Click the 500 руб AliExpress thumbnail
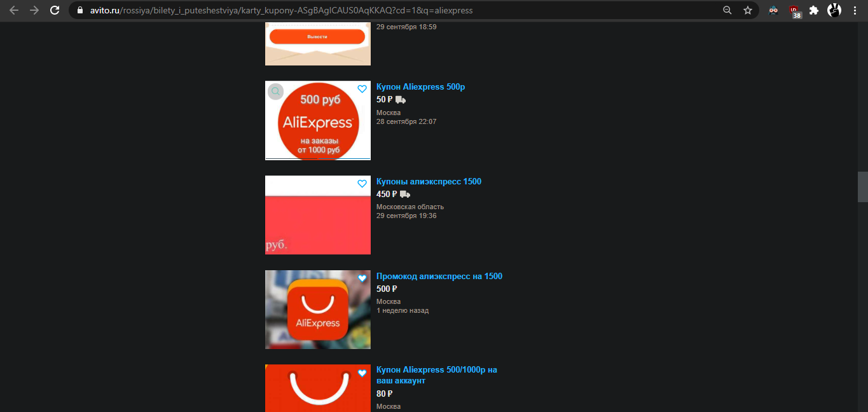The width and height of the screenshot is (868, 412). pyautogui.click(x=318, y=120)
